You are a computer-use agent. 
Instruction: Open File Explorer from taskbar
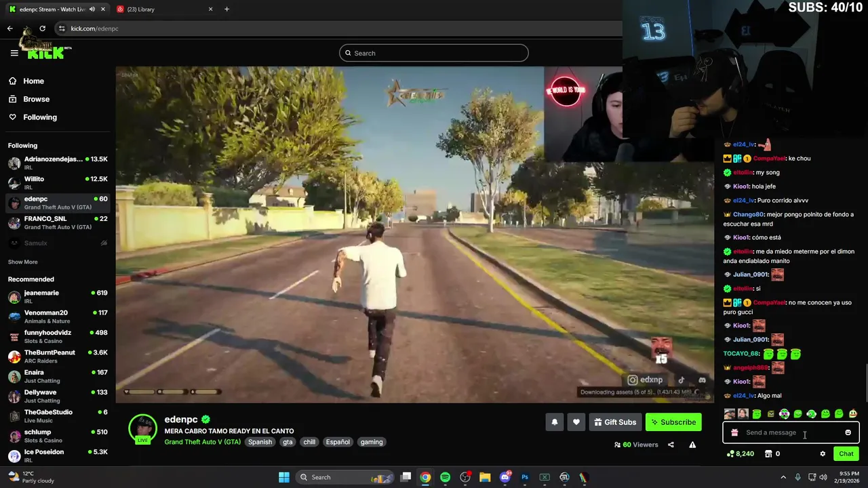point(485,477)
